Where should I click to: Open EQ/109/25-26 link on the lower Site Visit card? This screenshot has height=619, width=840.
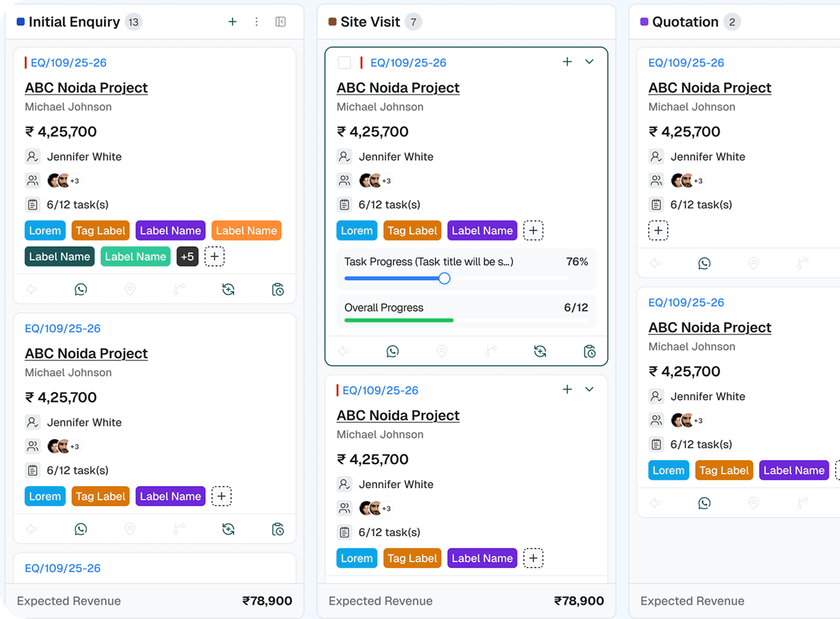click(380, 390)
